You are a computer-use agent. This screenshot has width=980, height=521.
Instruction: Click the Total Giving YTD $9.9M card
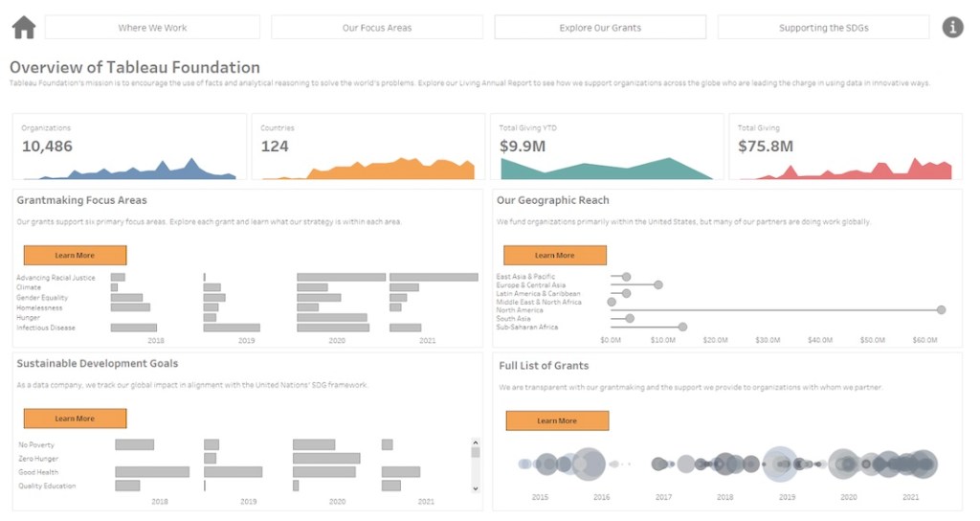(x=607, y=147)
